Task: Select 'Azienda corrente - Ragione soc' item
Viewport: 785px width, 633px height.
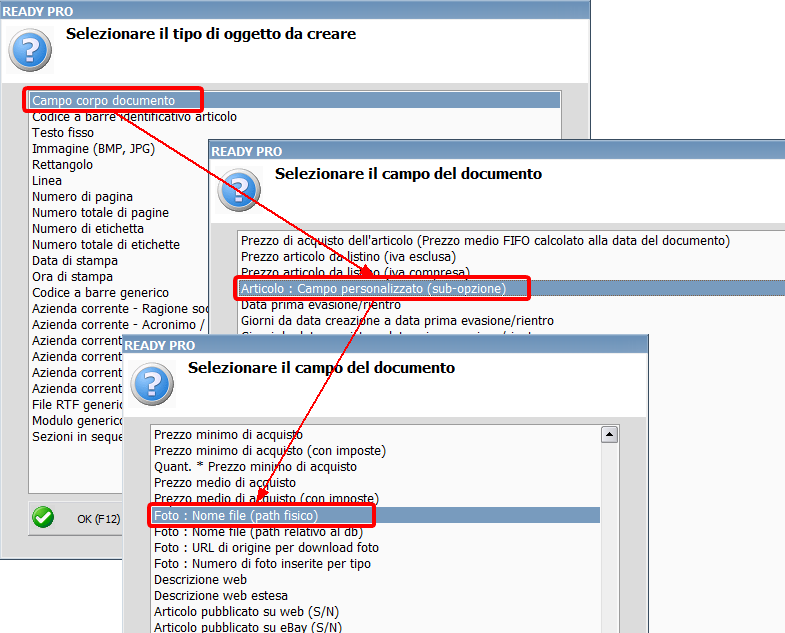Action: coord(120,309)
